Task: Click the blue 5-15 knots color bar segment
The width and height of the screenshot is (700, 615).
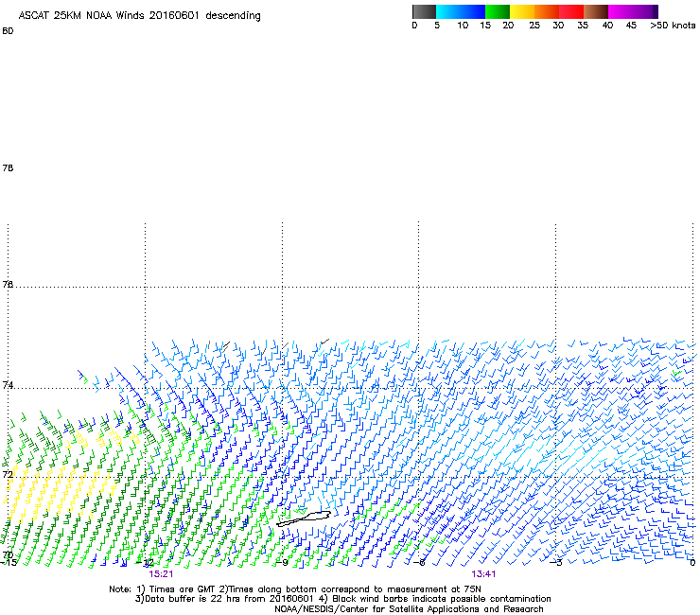Action: [x=461, y=11]
